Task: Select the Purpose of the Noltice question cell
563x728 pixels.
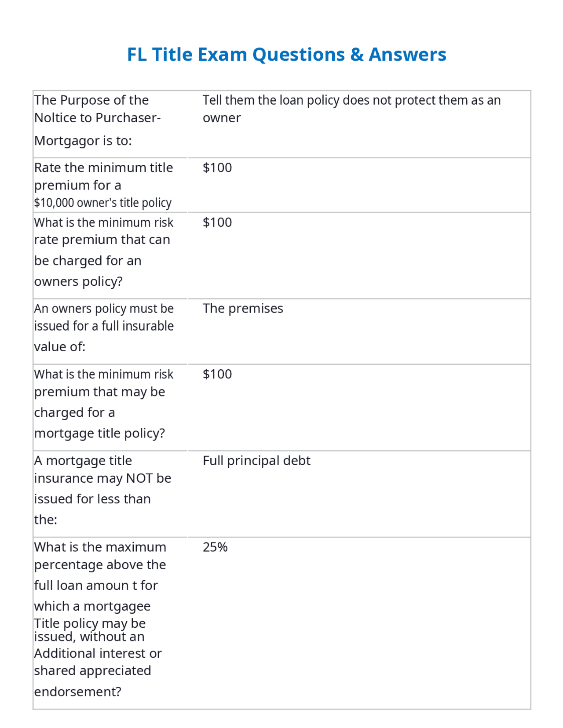Action: coord(110,124)
